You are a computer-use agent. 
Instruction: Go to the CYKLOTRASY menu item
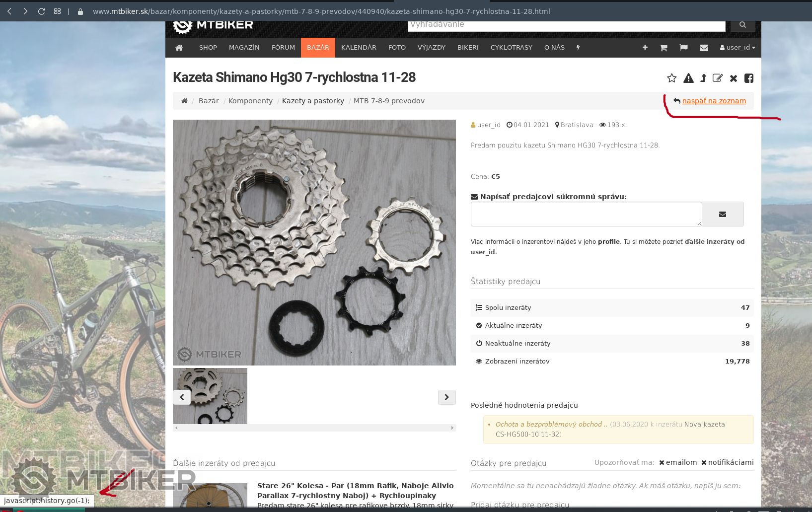[511, 48]
